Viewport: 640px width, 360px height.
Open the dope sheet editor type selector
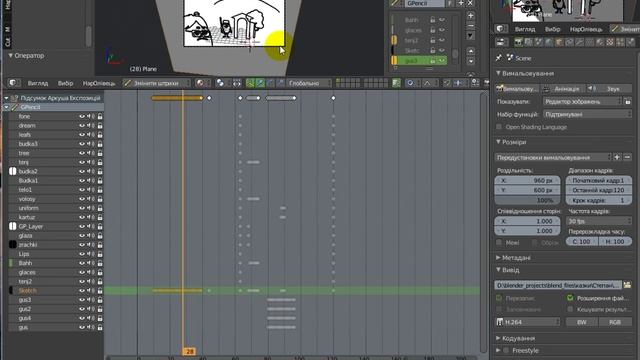tap(14, 83)
